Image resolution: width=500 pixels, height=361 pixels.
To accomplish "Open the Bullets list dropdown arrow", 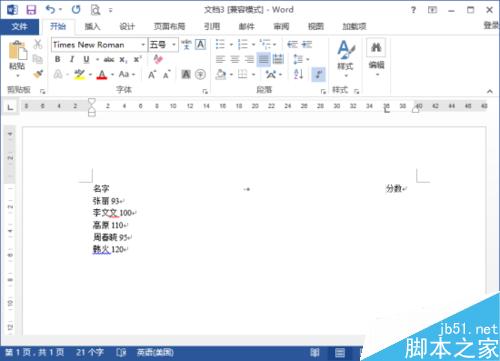I will click(231, 44).
